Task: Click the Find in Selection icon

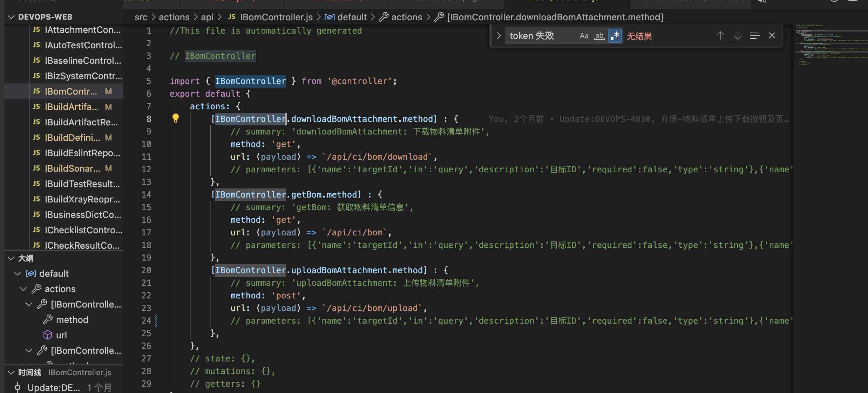Action: (x=754, y=36)
